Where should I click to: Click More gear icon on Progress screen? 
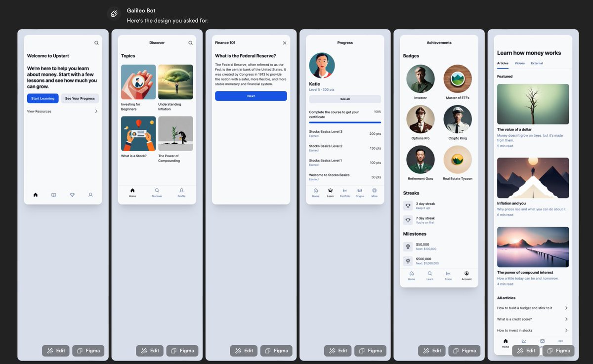(375, 190)
